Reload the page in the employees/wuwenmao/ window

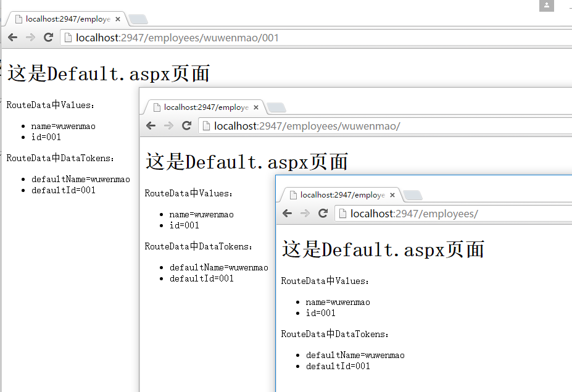187,125
